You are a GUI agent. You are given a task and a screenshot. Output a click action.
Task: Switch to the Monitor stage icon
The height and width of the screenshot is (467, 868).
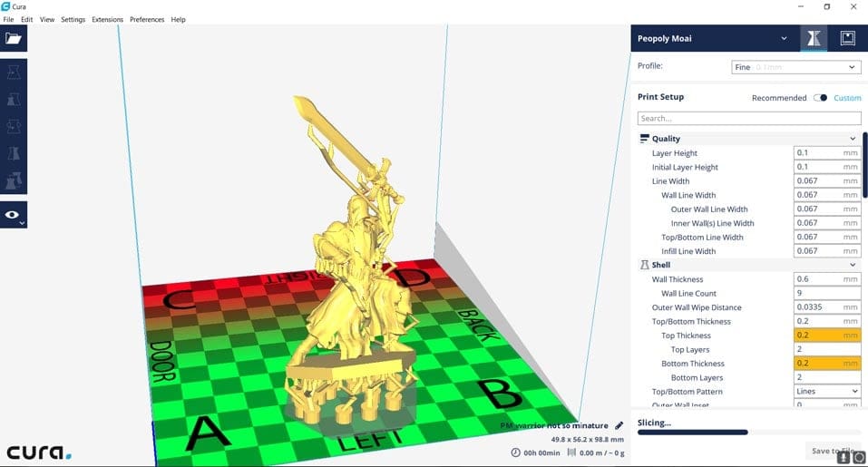(x=847, y=38)
